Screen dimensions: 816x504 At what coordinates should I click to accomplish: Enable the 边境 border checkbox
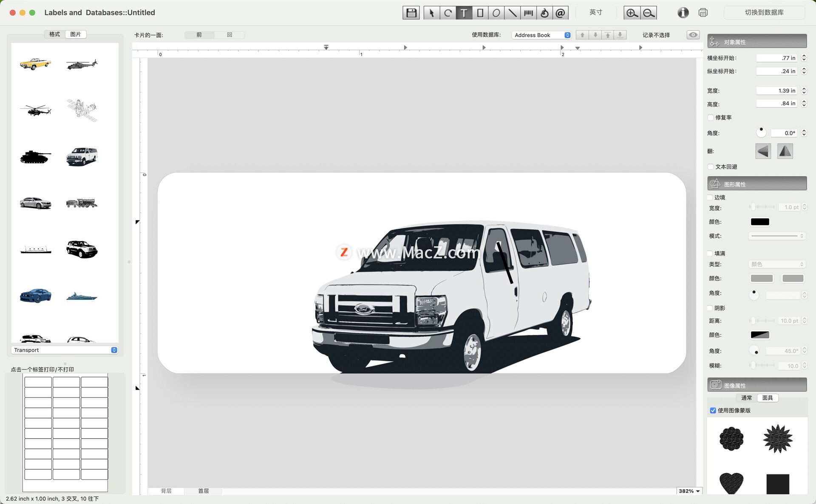click(710, 197)
